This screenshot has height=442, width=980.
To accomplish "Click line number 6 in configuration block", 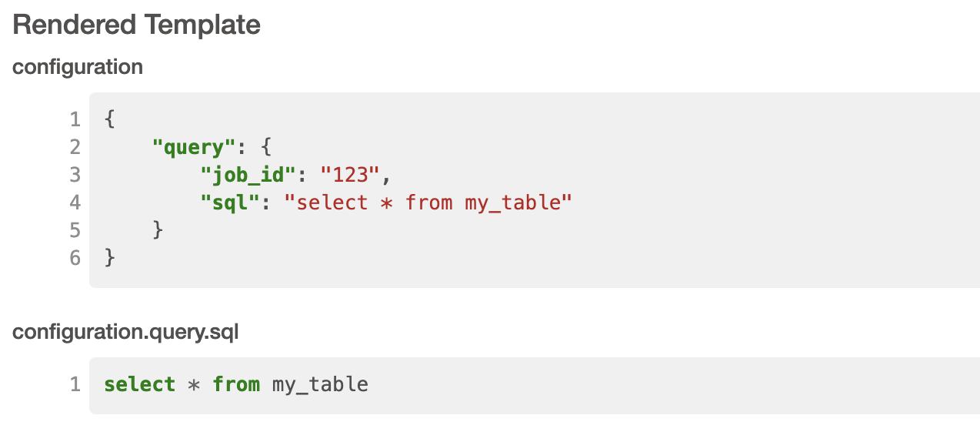I will (75, 257).
